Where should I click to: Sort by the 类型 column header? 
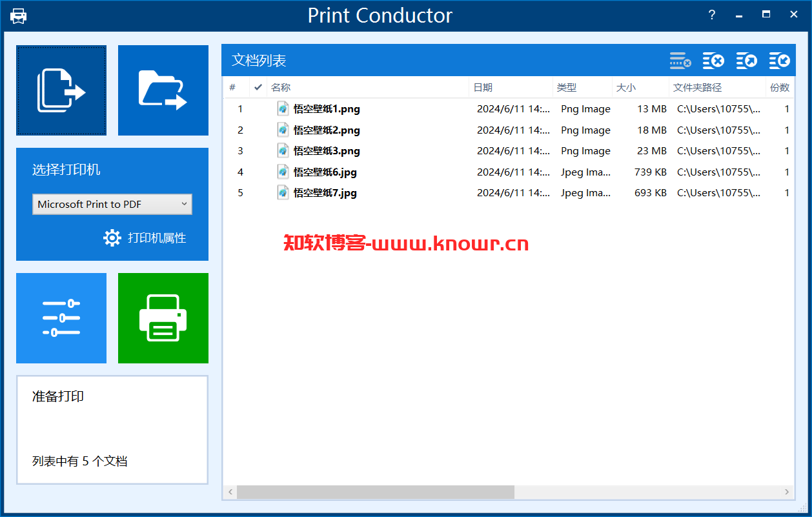(x=582, y=87)
